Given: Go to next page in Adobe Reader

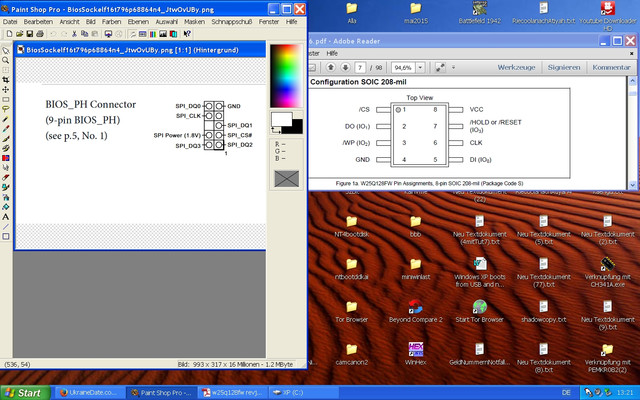Looking at the screenshot, I should 345,67.
